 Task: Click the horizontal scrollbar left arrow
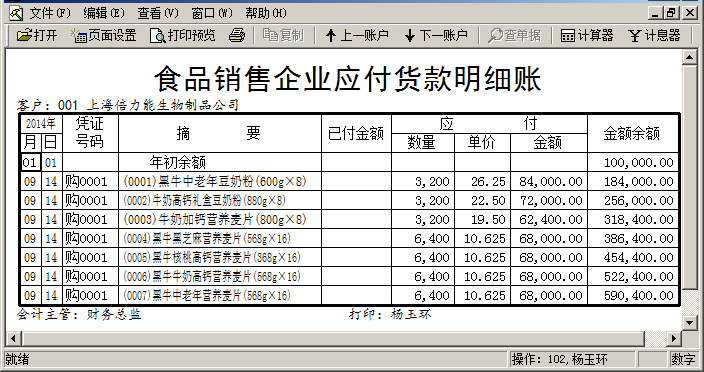point(13,338)
